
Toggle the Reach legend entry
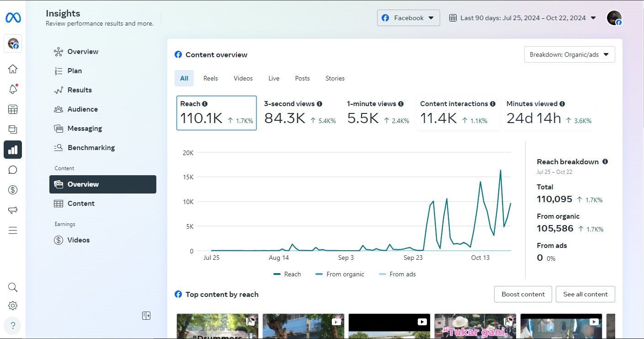pos(287,274)
